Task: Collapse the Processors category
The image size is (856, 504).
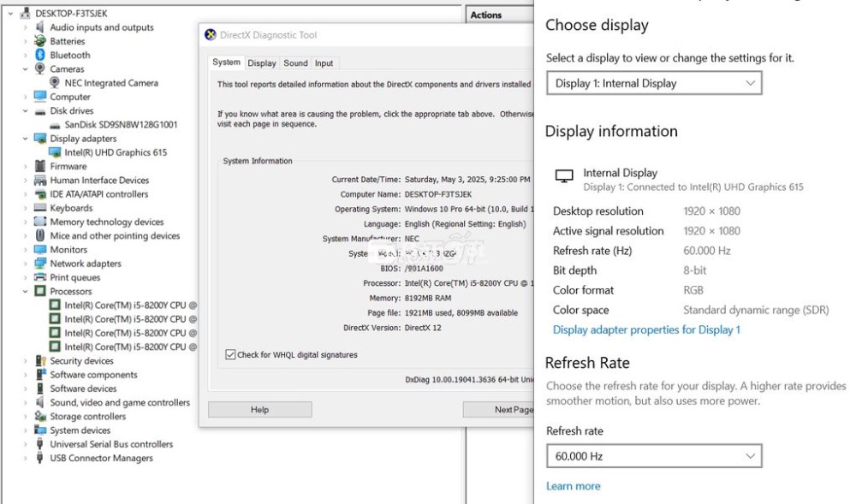Action: 25,291
